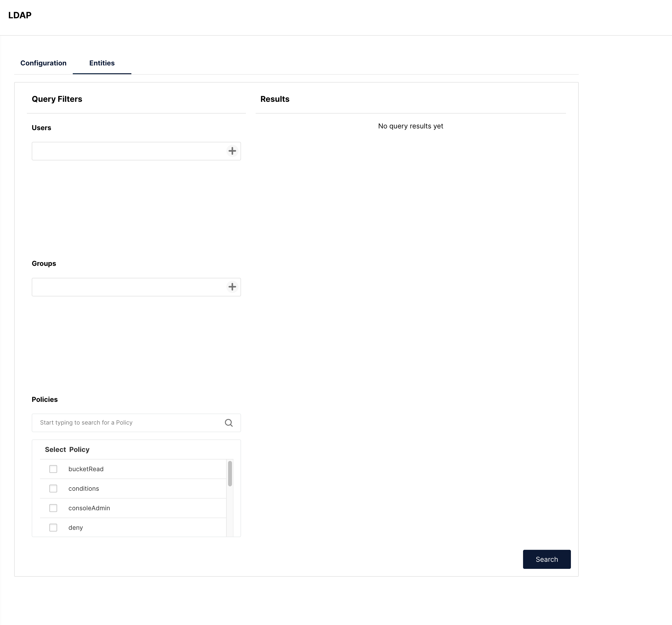Open the Entities tab
The height and width of the screenshot is (625, 672).
102,63
